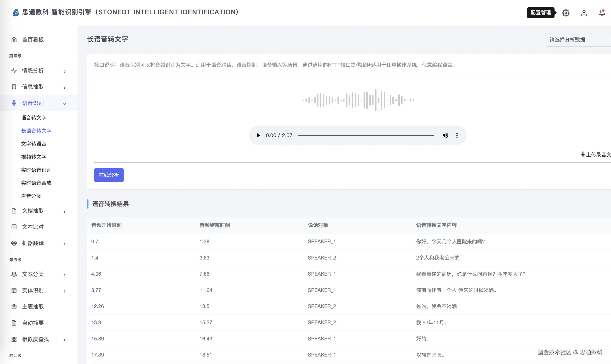
Task: Collapse the 语音识别 menu section
Action: [64, 104]
